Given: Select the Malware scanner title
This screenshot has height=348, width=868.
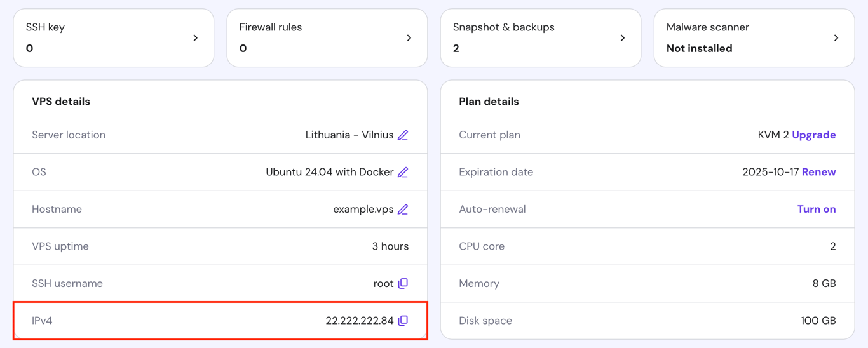Looking at the screenshot, I should pos(708,27).
